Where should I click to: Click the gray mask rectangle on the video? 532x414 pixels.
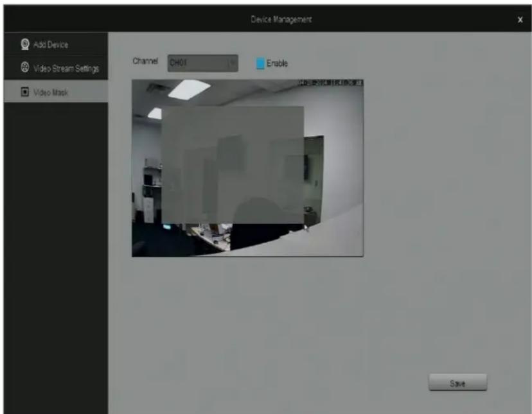(233, 165)
